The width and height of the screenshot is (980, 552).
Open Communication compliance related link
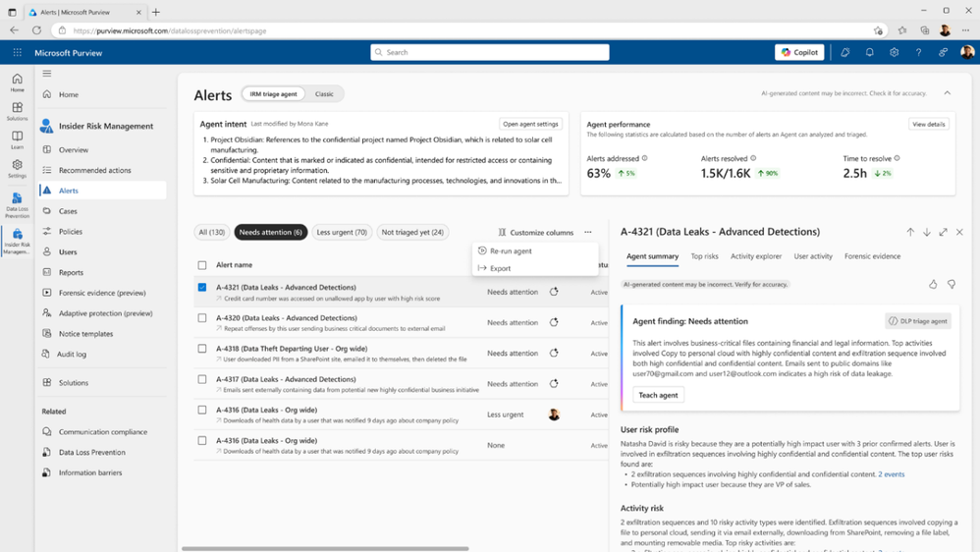click(102, 432)
